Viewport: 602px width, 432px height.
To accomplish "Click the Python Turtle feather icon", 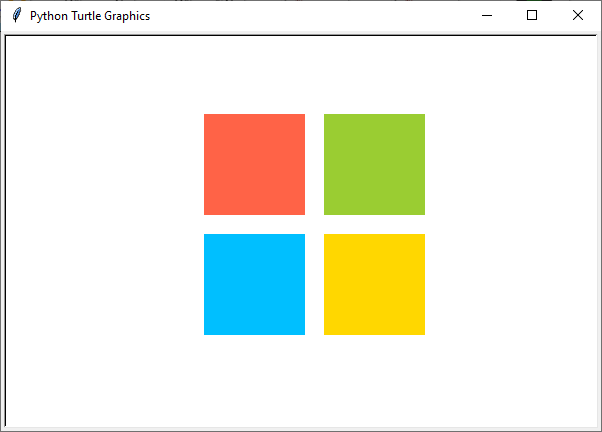I will [x=17, y=15].
